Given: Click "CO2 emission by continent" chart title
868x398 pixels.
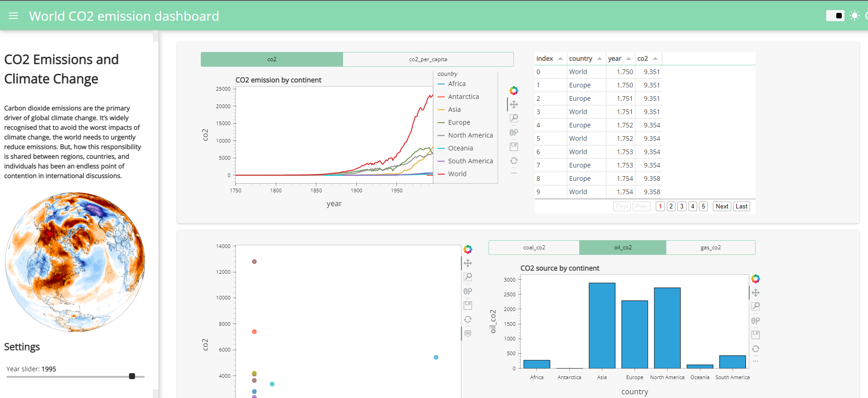Looking at the screenshot, I should (x=278, y=80).
